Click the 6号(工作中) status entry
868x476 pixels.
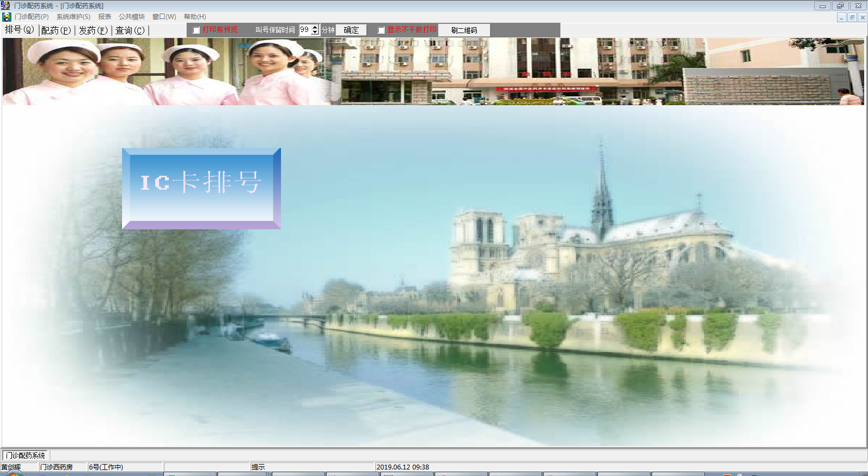106,467
